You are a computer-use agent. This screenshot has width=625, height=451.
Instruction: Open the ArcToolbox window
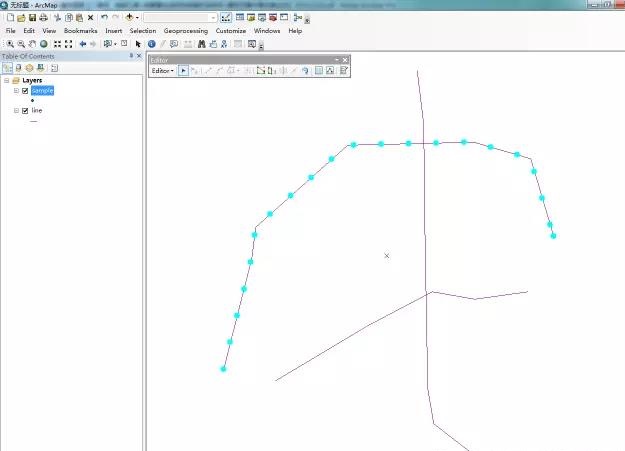pyautogui.click(x=273, y=17)
